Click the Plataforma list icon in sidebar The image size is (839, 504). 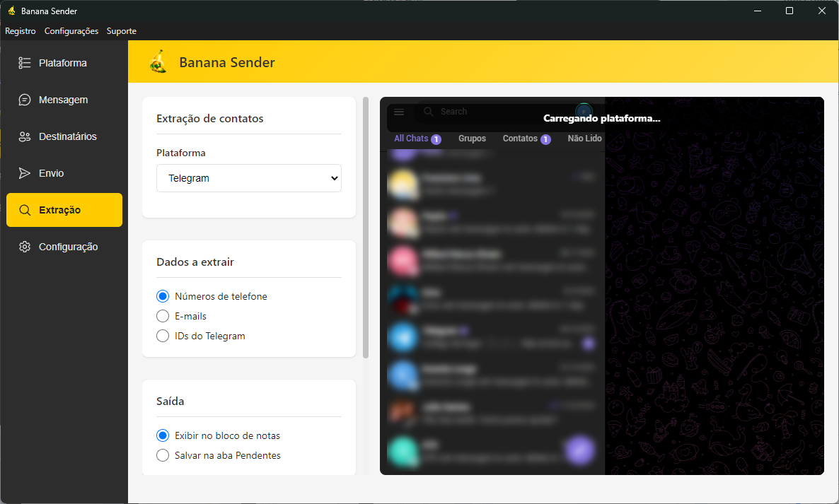coord(25,63)
